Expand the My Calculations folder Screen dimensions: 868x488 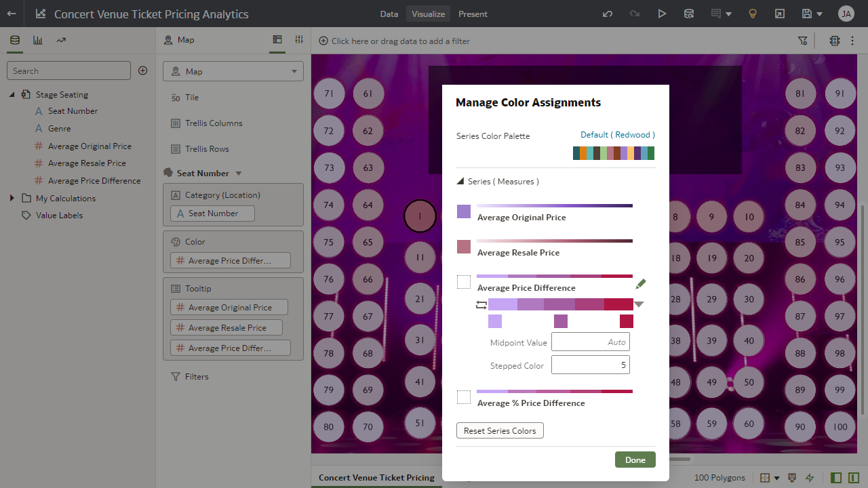tap(12, 198)
